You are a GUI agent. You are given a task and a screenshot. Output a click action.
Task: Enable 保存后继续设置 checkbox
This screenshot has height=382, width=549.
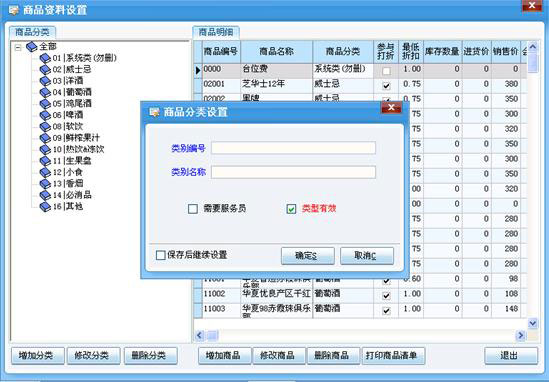tap(161, 255)
